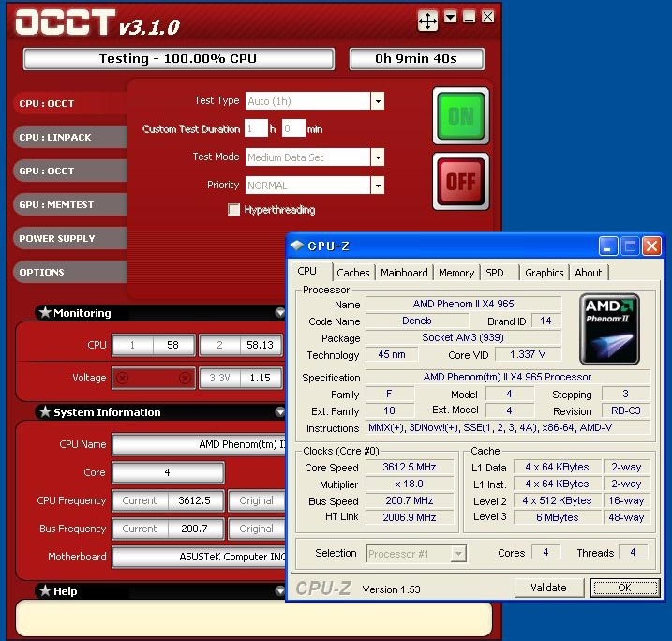Click the AMD Phenom II logo image
This screenshot has height=641, width=672.
pyautogui.click(x=609, y=329)
